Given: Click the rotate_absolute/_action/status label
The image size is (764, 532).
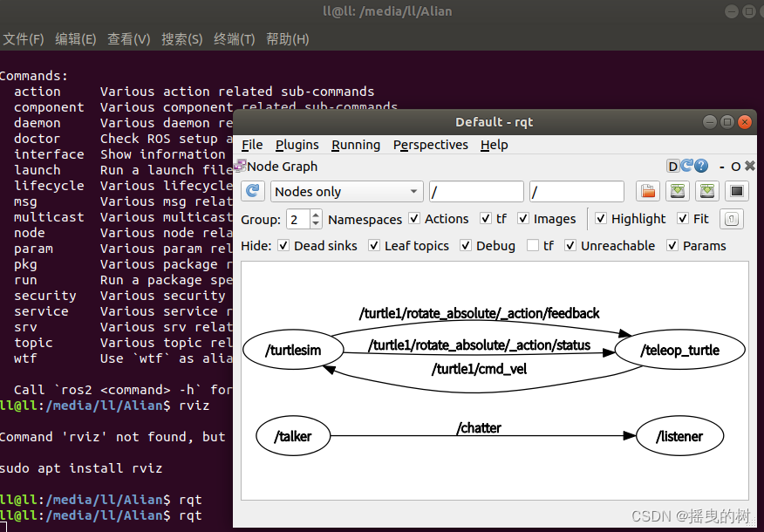Looking at the screenshot, I should click(x=480, y=344).
